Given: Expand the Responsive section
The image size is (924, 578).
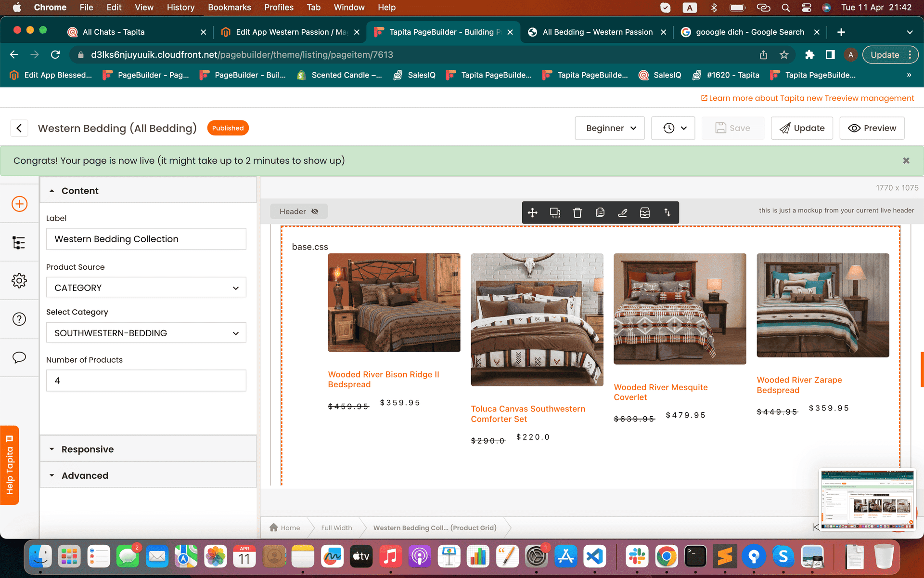Looking at the screenshot, I should (148, 449).
